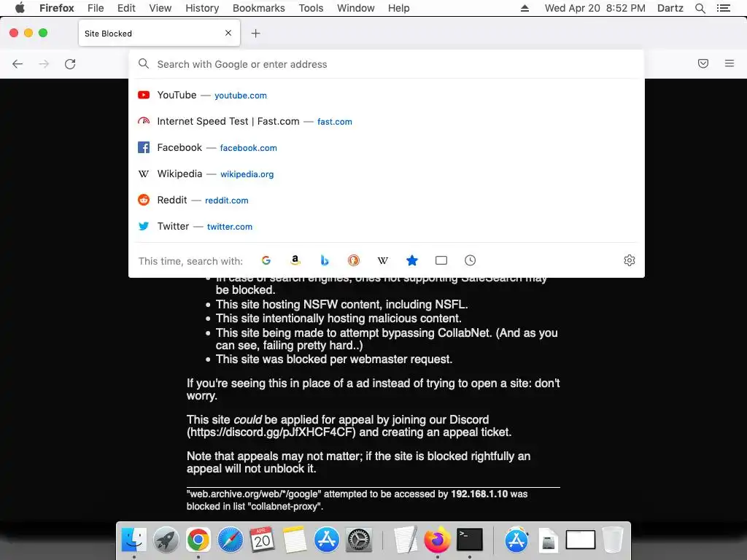The width and height of the screenshot is (747, 560).
Task: Open the Twitter suggestion
Action: click(x=387, y=226)
